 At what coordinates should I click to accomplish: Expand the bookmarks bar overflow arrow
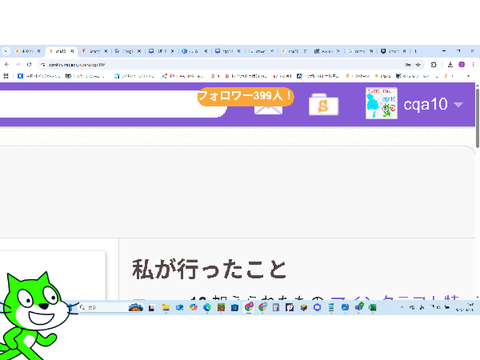(468, 76)
